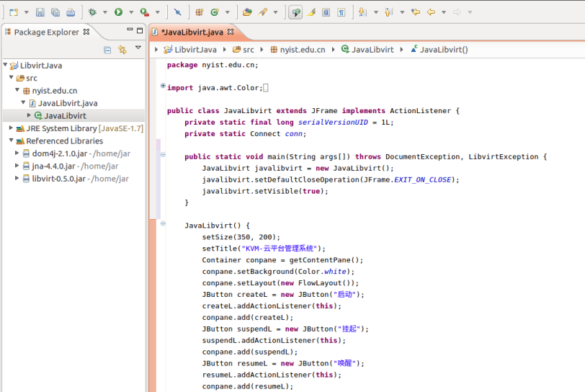Image resolution: width=585 pixels, height=392 pixels.
Task: Save the current file
Action: click(x=40, y=12)
